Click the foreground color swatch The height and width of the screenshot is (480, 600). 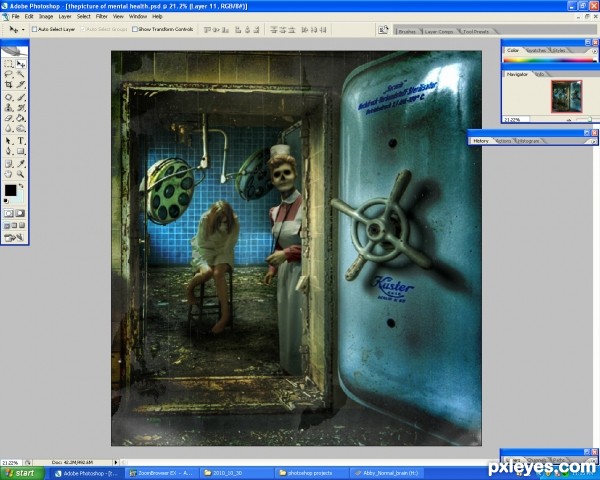point(10,190)
